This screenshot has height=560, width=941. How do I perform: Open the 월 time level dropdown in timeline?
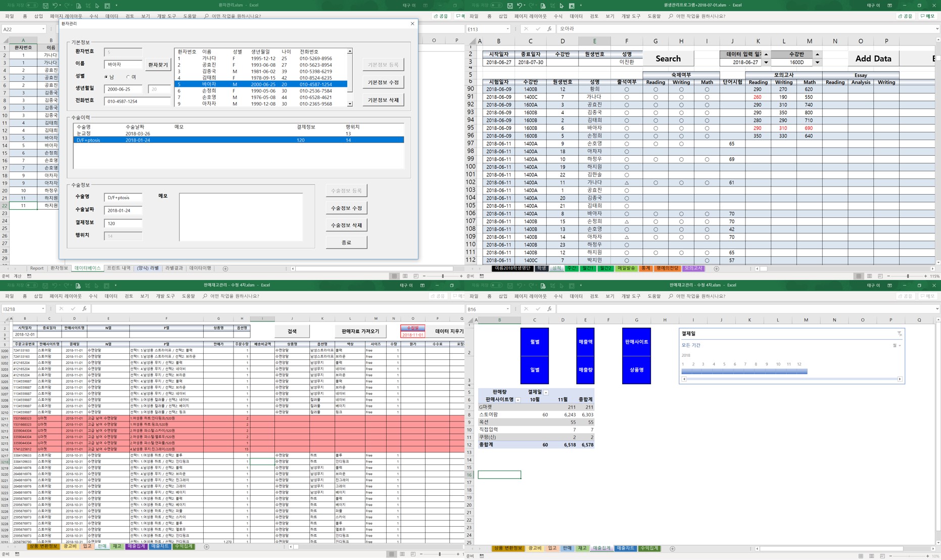897,346
